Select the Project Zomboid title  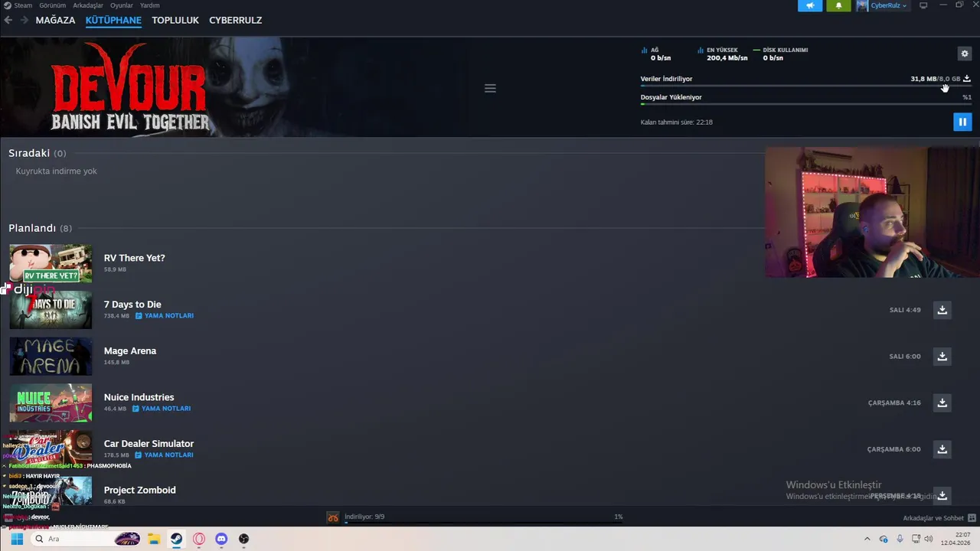pos(140,490)
